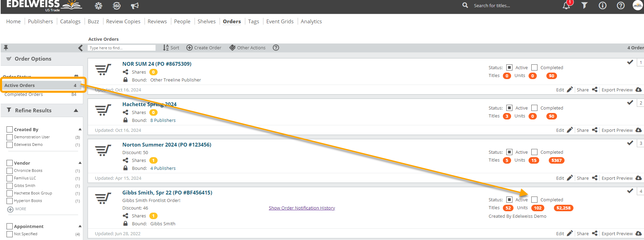Click Shares count badge for Norton Summer 2024
This screenshot has height=240, width=644.
point(153,160)
